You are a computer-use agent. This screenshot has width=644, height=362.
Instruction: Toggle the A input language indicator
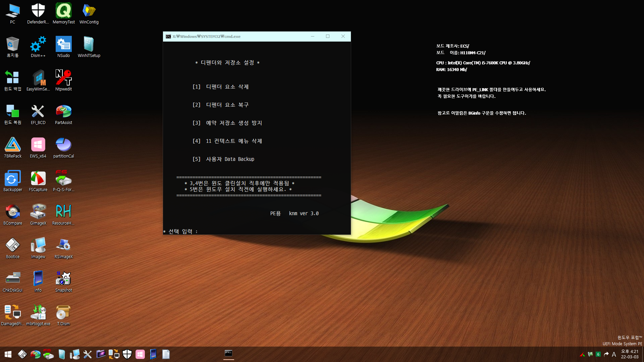(614, 354)
